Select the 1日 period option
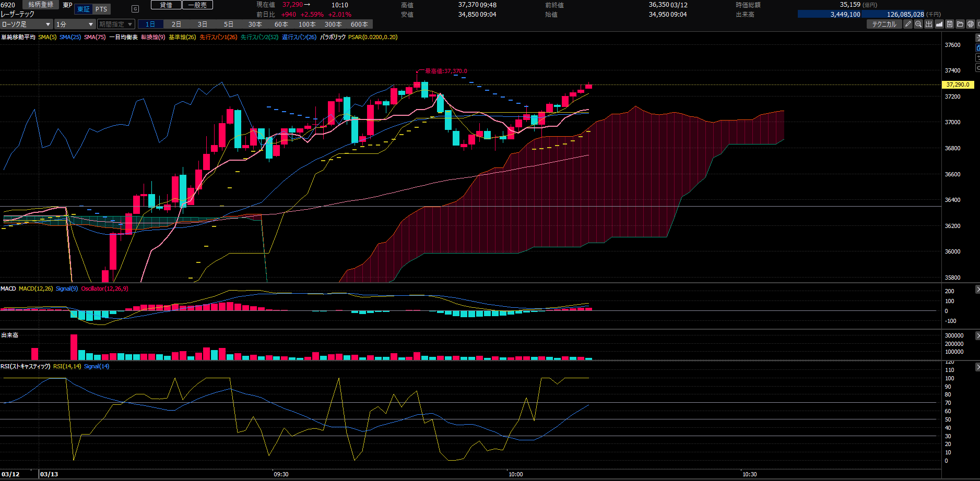This screenshot has height=481, width=980. 150,25
